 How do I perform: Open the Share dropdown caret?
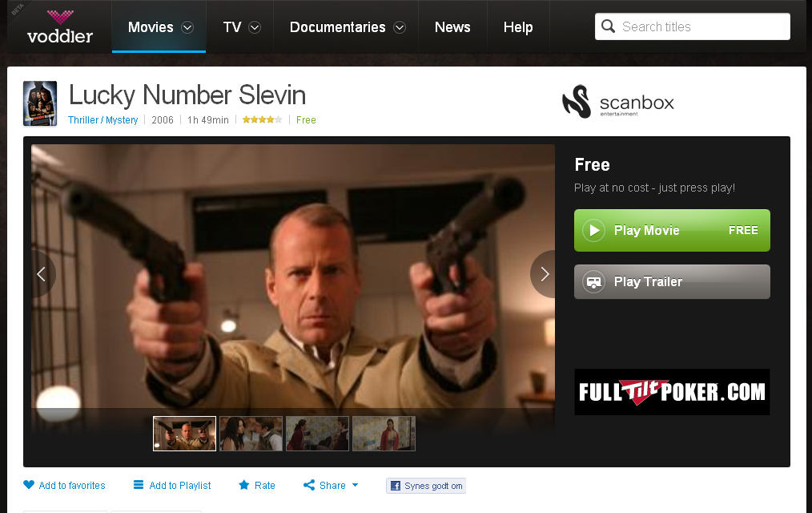356,486
